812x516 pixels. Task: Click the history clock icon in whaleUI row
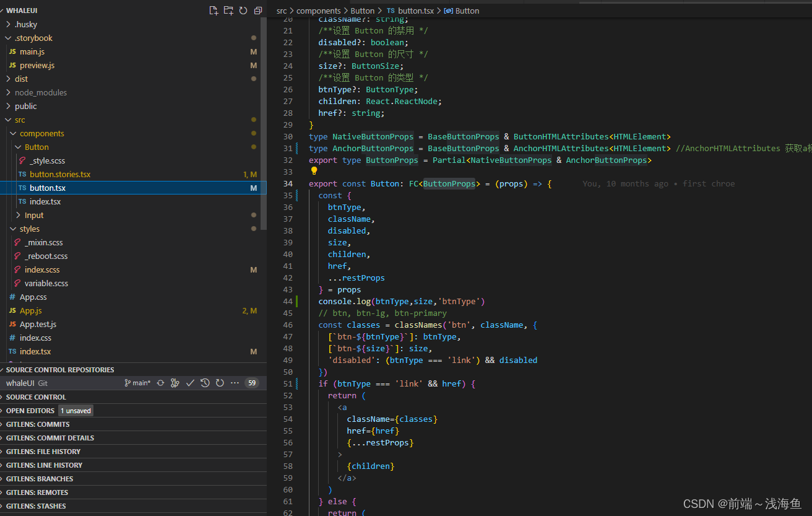pos(205,383)
